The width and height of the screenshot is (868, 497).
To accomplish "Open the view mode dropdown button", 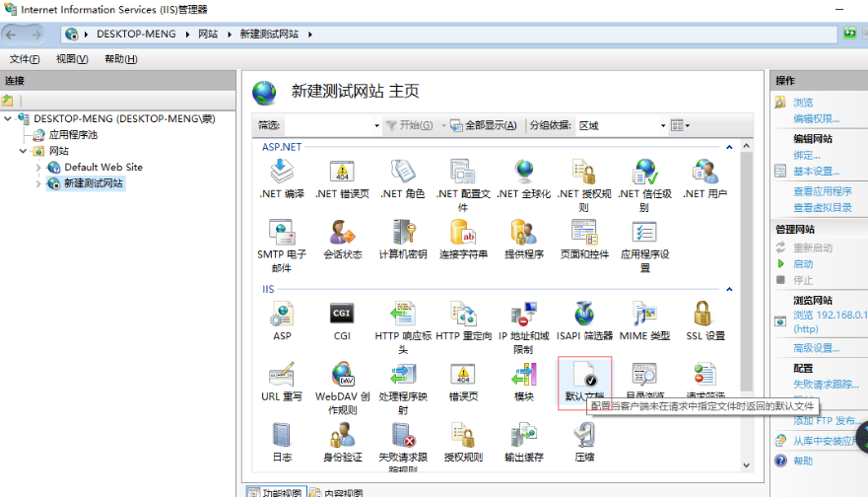I will pyautogui.click(x=681, y=126).
